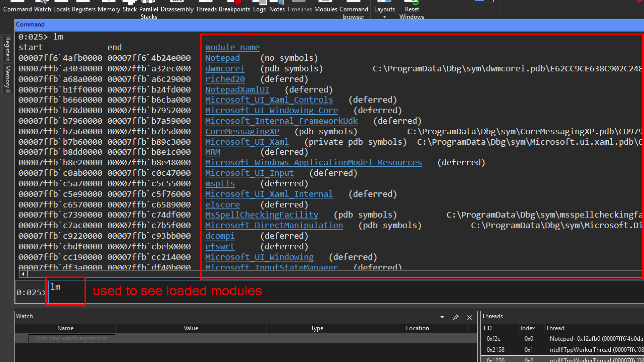The height and width of the screenshot is (362, 644).
Task: Switch to the Memory 0 side tab
Action: coord(7,79)
